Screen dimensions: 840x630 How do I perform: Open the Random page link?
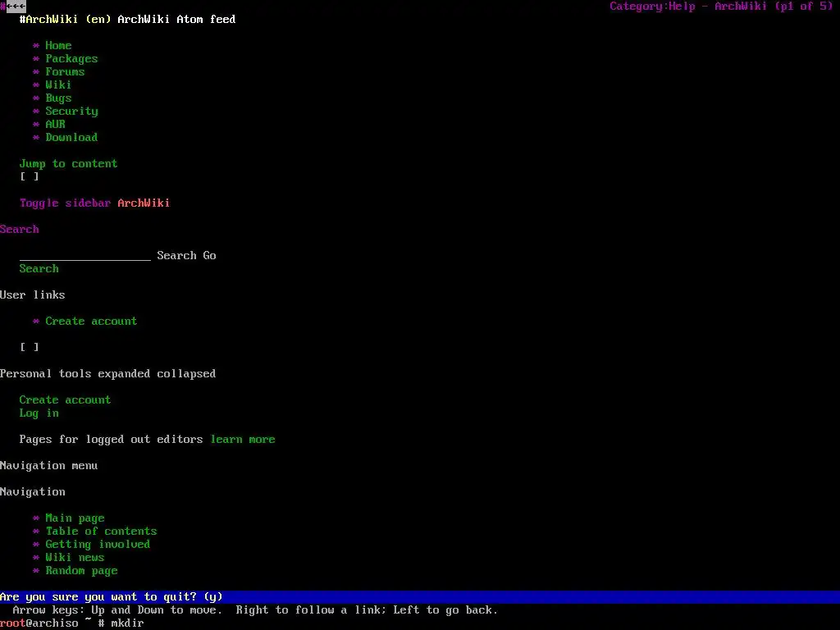81,571
